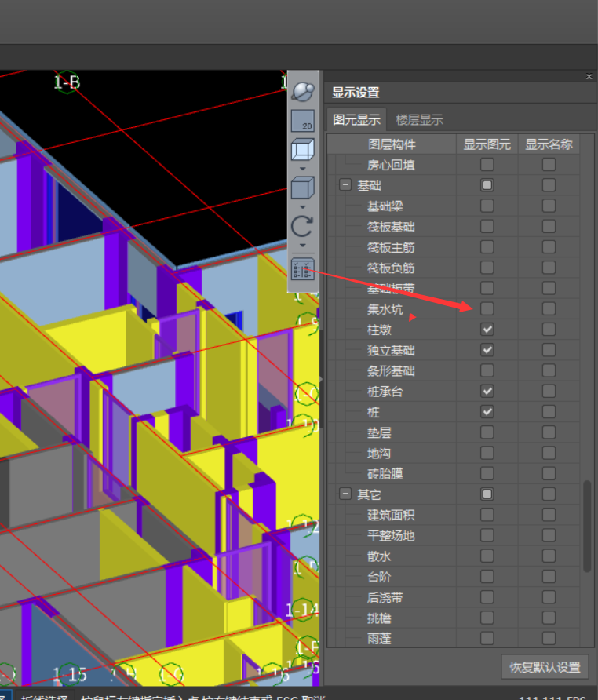Select the 图元显示 tab
Image resolution: width=598 pixels, height=700 pixels.
point(356,120)
